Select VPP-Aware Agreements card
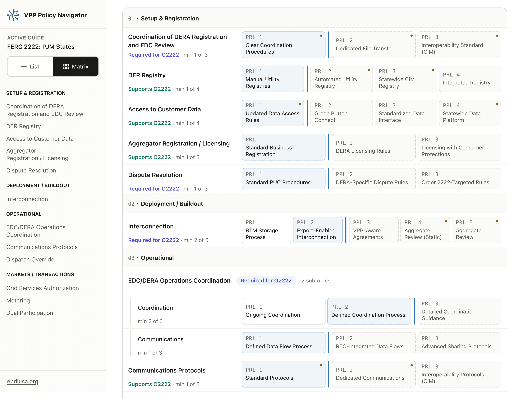Screen dimensions: 532x399 374,230
